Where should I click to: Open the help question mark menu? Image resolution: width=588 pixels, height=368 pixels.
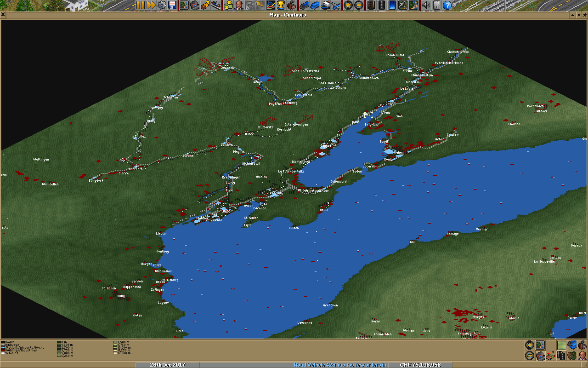click(447, 6)
